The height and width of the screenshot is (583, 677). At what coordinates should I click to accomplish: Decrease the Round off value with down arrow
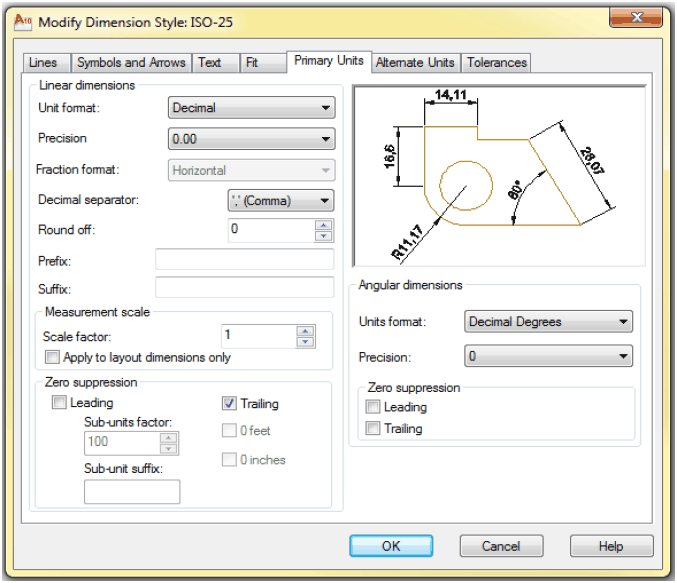point(323,236)
